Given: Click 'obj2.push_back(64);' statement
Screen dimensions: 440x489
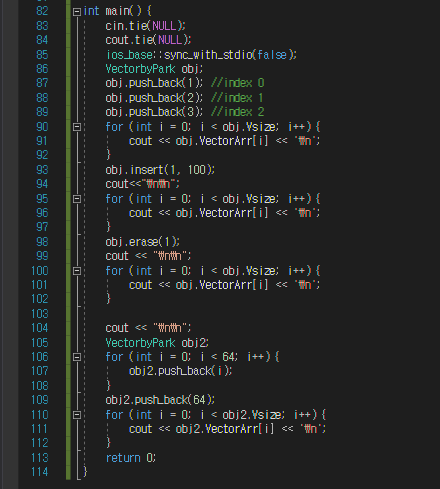Looking at the screenshot, I should [160, 400].
